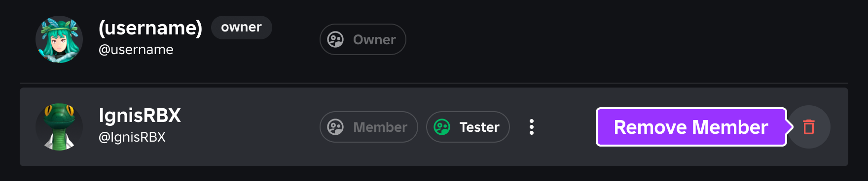Open the (username) display name link
The image size is (868, 181).
pyautogui.click(x=150, y=28)
